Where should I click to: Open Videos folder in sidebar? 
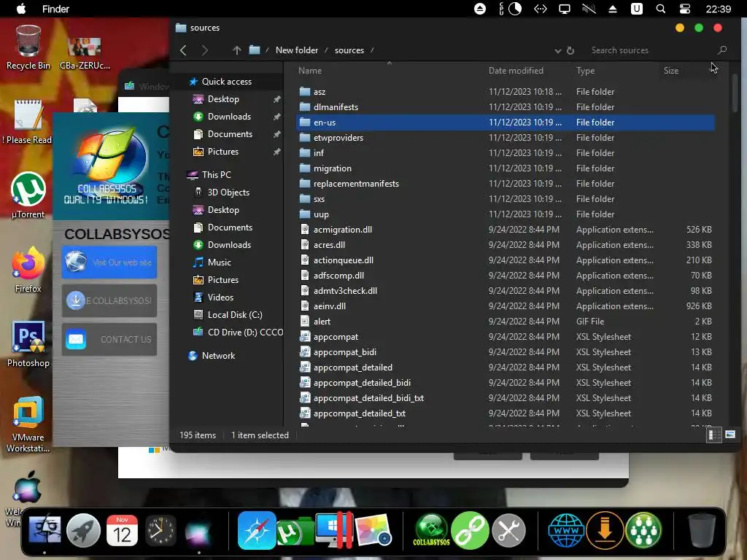[x=220, y=297]
